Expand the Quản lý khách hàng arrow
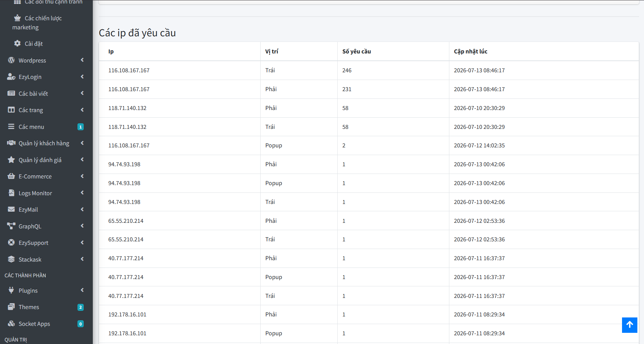The image size is (644, 344). [82, 143]
